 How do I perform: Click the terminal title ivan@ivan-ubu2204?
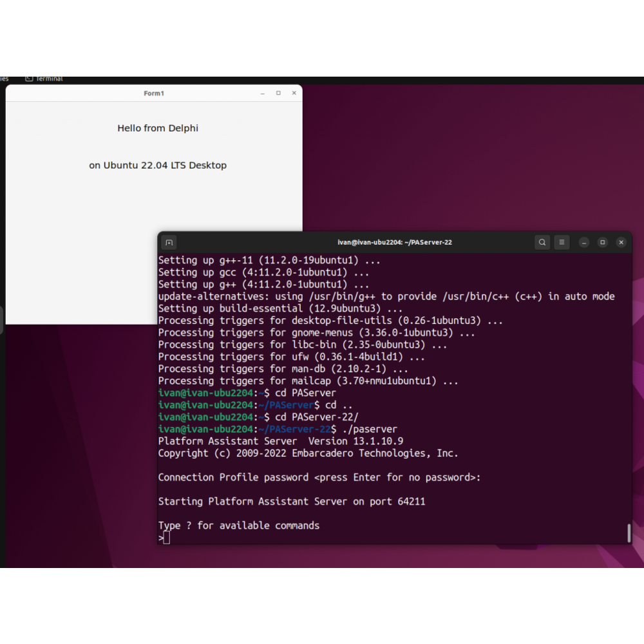[395, 243]
